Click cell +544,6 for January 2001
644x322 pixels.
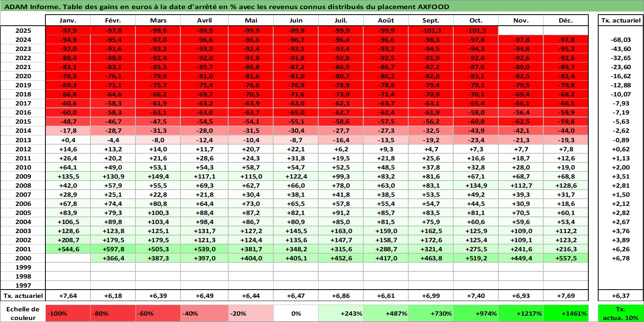(68, 249)
